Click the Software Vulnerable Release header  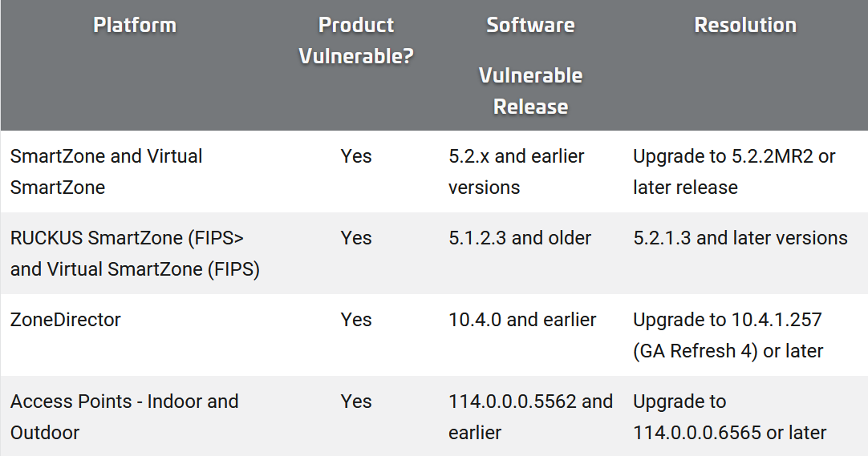point(530,65)
